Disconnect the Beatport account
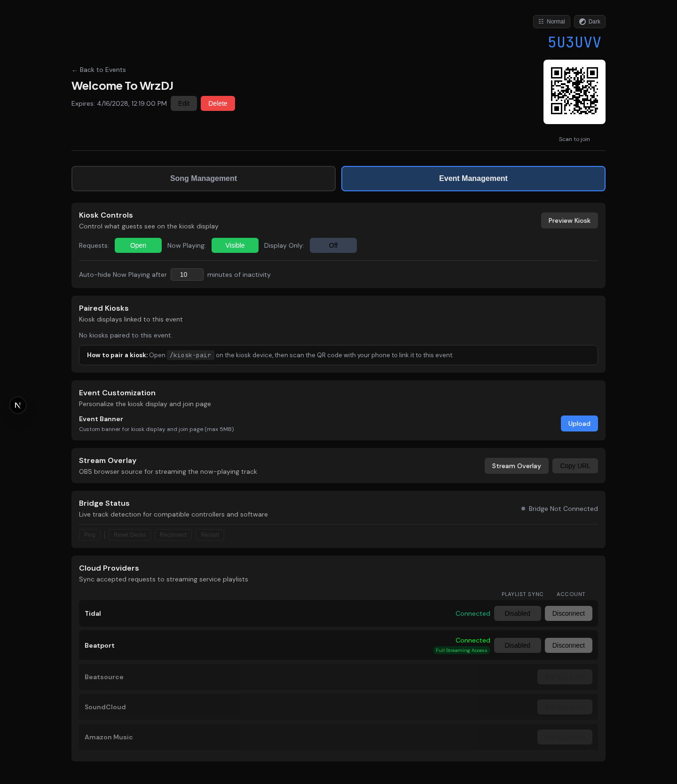The width and height of the screenshot is (677, 784). (568, 645)
